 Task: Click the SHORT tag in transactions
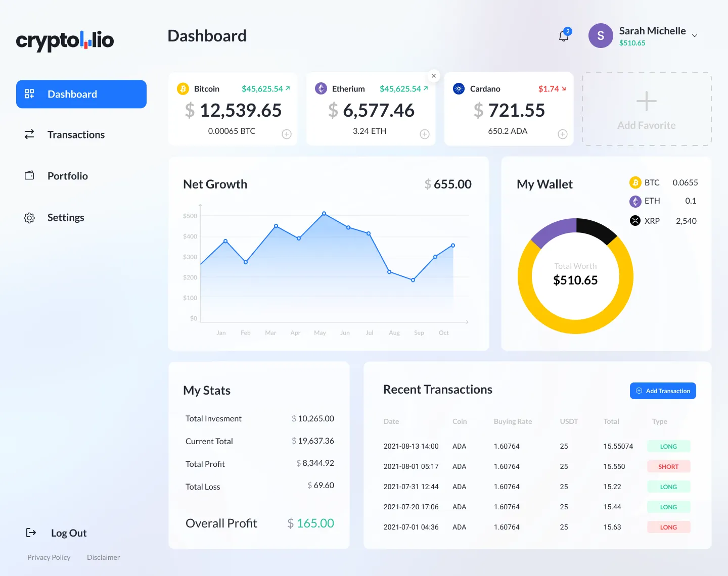tap(668, 466)
